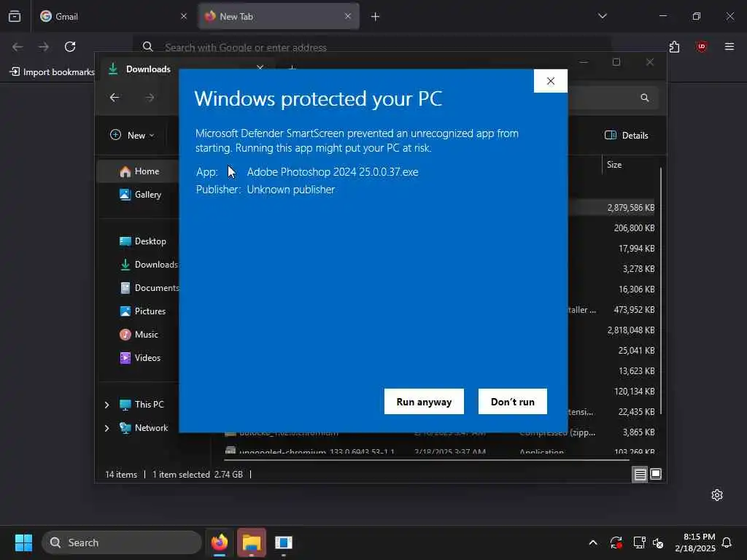Click File Explorer search icon
The height and width of the screenshot is (560, 747).
[x=645, y=98]
